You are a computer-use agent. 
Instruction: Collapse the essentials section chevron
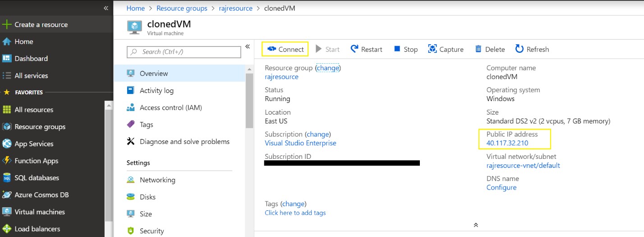pos(475,225)
